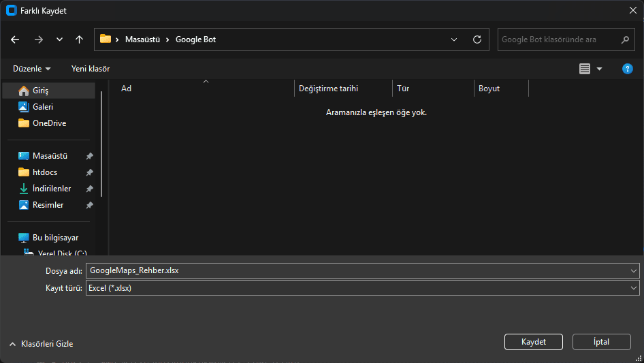Open the Düzenle menu
This screenshot has width=644, height=363.
(31, 69)
